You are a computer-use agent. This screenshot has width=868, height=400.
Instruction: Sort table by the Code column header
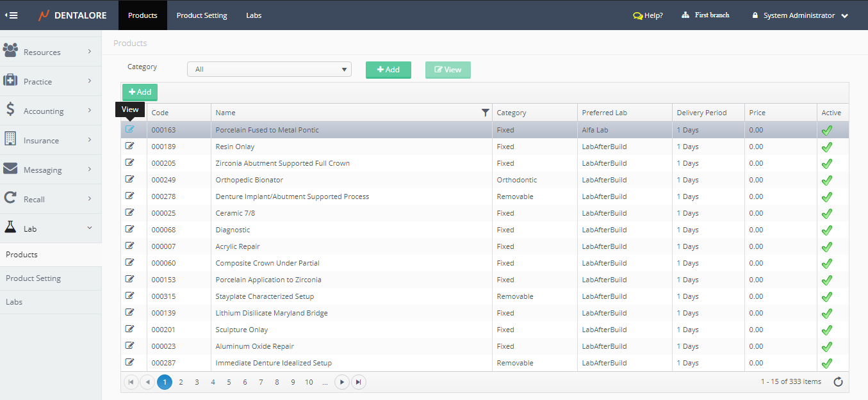(160, 113)
